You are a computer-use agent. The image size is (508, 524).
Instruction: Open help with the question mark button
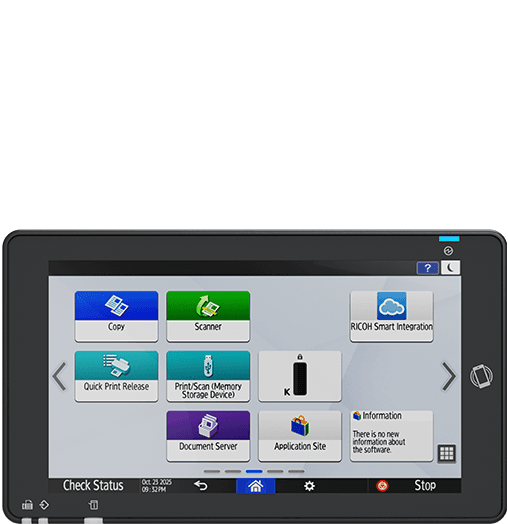pos(427,268)
